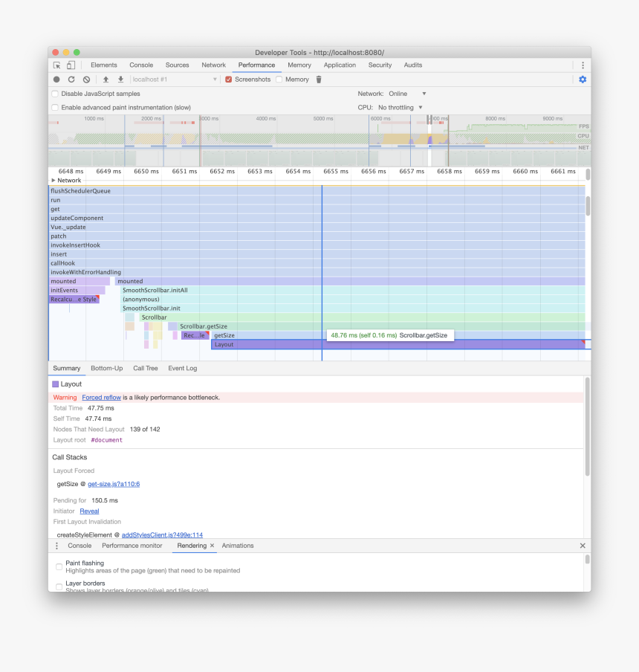639x672 pixels.
Task: Select the Performance tab
Action: click(256, 65)
